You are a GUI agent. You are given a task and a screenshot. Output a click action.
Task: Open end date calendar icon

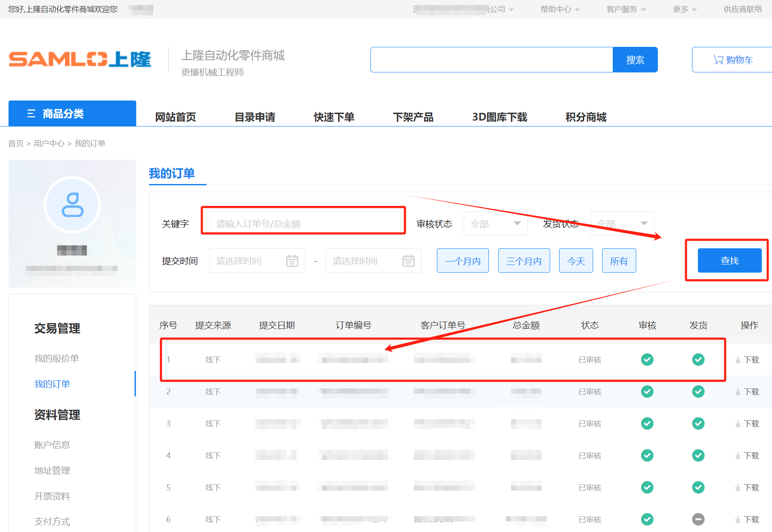click(x=408, y=261)
